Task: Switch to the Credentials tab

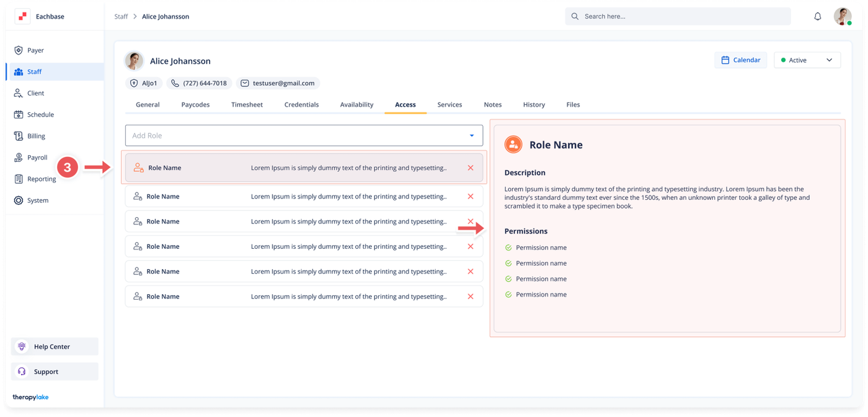Action: click(301, 105)
